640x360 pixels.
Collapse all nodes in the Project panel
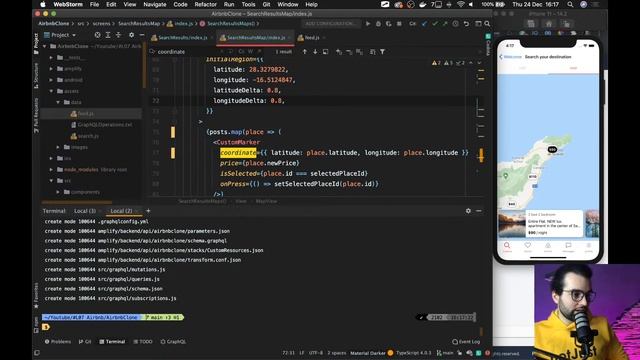pyautogui.click(x=118, y=35)
